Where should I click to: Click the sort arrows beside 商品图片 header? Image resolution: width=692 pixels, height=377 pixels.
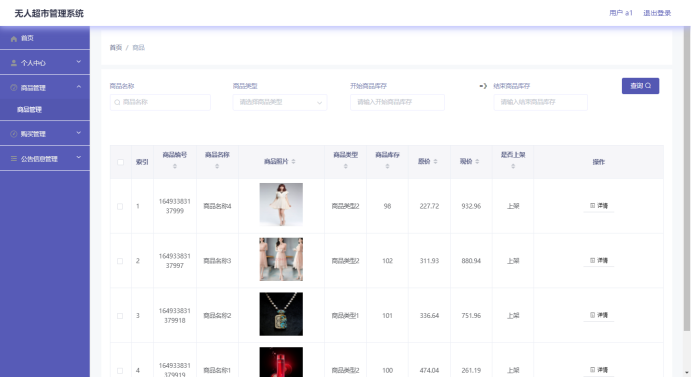coord(293,162)
